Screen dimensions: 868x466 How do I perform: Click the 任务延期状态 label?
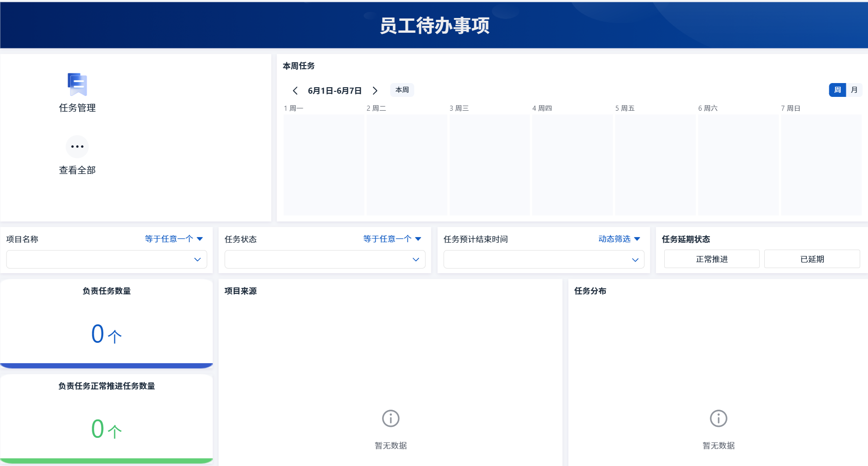tap(686, 239)
